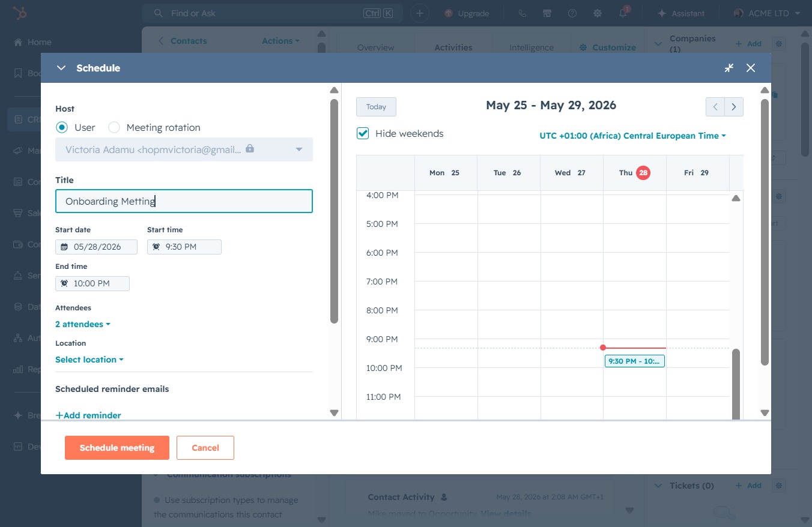
Task: Click the Today button
Action: click(x=376, y=107)
